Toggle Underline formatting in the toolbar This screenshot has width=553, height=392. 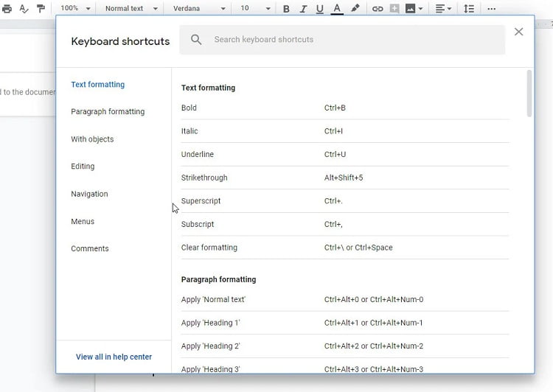coord(319,9)
